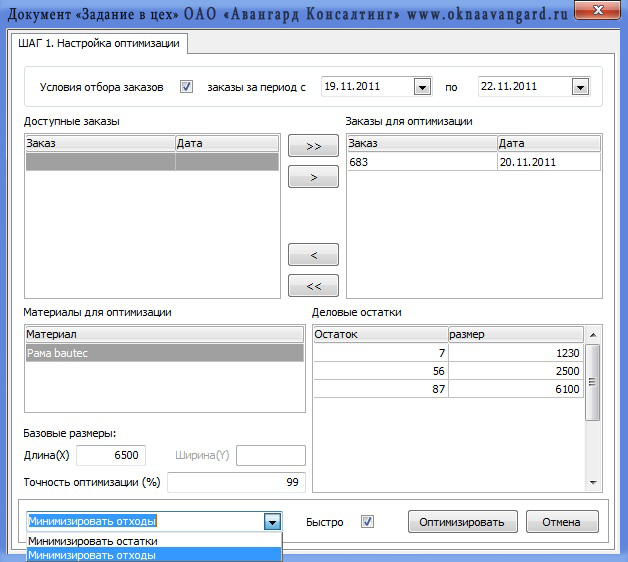Click the 'Длина(X)' input field
Viewport: 628px width, 562px height.
tap(111, 456)
